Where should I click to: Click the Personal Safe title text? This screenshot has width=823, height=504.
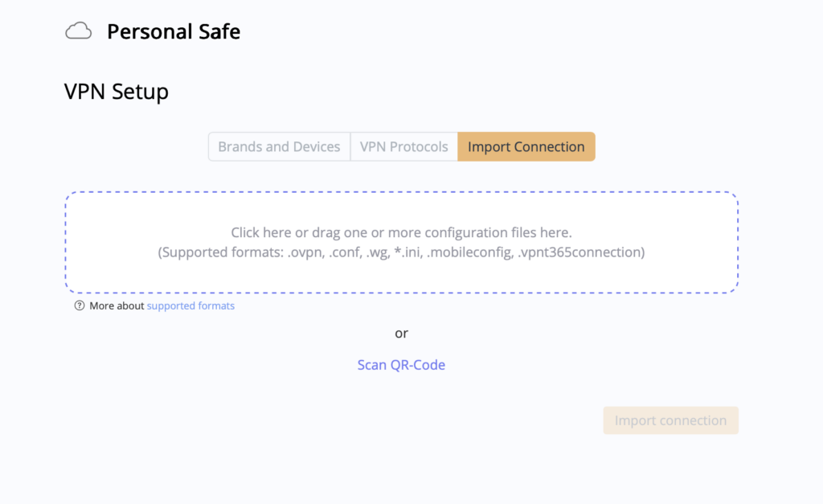pos(174,31)
